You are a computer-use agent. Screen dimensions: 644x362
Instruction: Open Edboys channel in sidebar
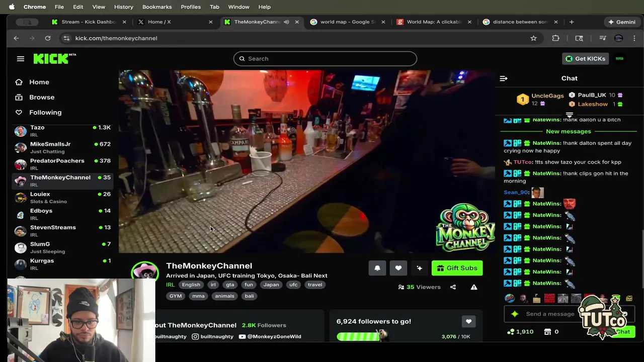point(62,214)
